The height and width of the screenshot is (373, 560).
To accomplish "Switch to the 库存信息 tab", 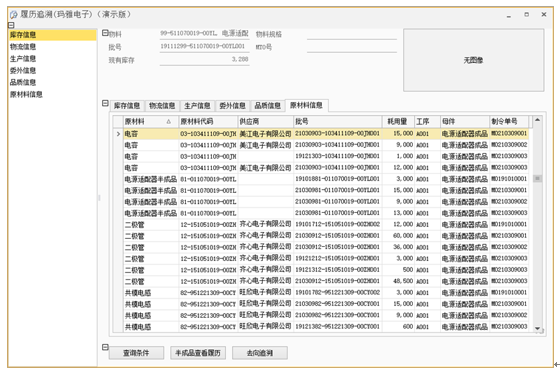I will tap(127, 105).
